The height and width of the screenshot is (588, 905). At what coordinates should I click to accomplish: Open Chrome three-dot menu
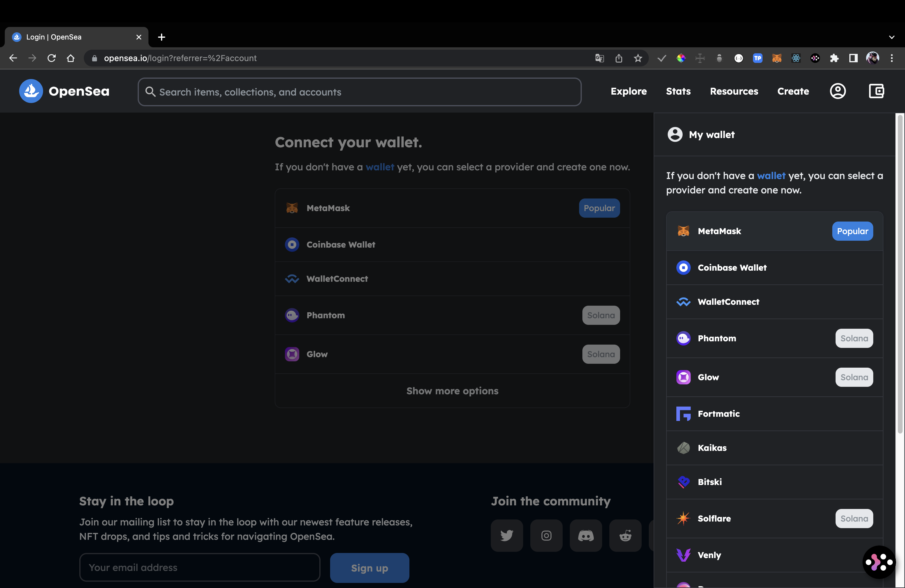pos(892,58)
